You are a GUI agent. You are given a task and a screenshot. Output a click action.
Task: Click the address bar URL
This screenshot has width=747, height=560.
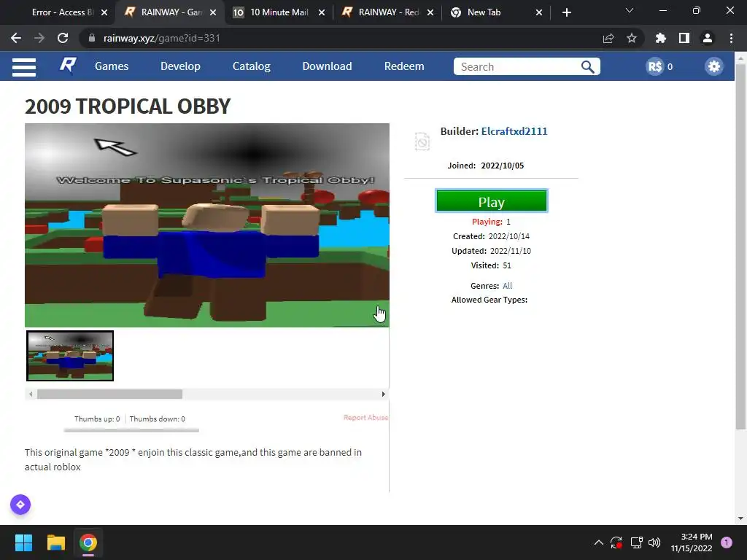coord(161,38)
